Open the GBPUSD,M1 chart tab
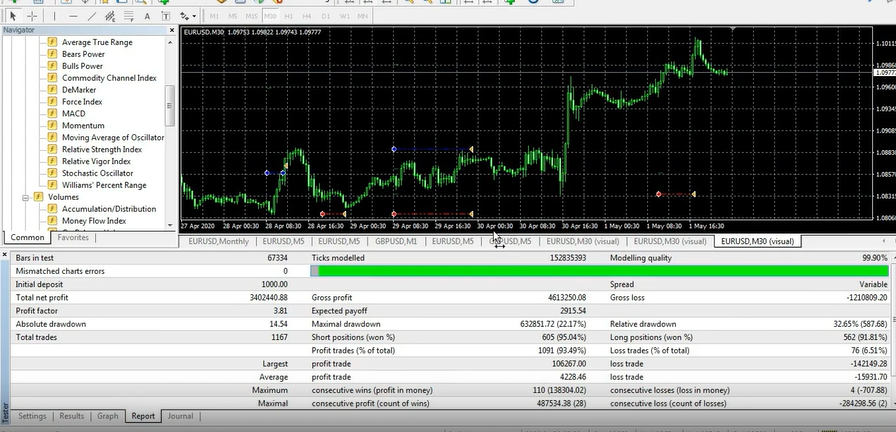 pos(396,241)
